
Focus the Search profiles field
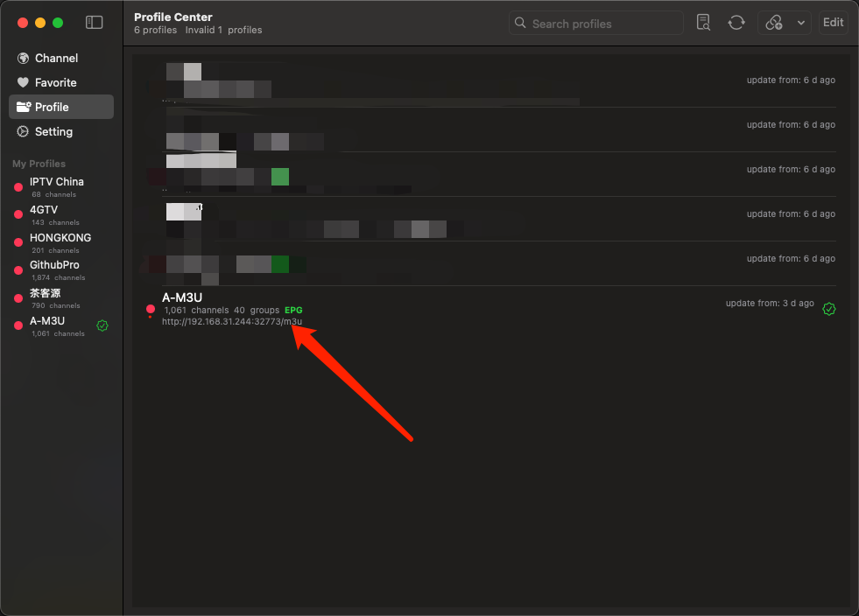point(604,24)
